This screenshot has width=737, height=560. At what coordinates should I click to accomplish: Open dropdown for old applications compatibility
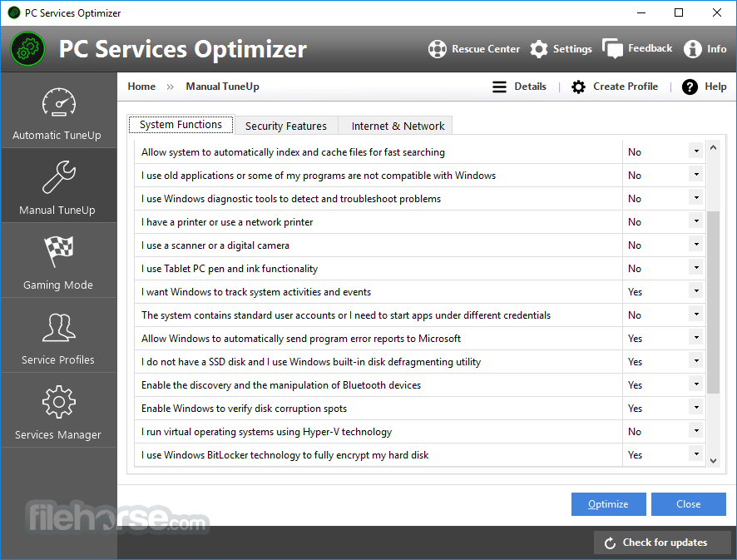tap(696, 175)
